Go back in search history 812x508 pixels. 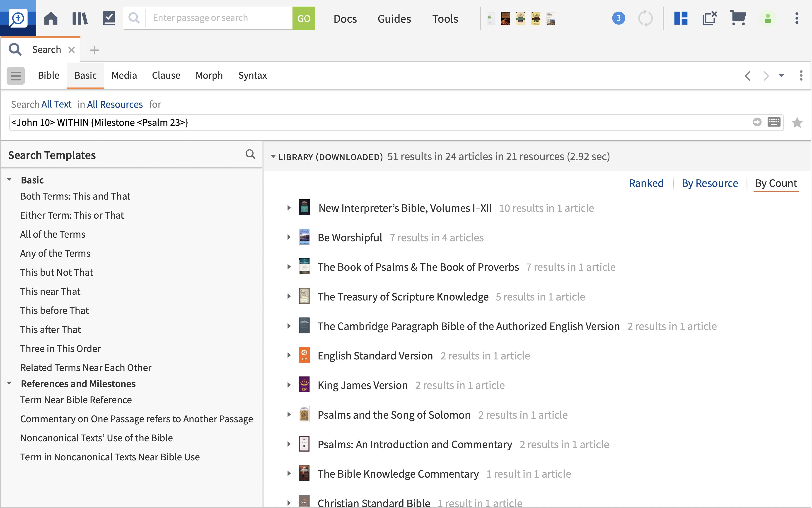click(x=748, y=76)
